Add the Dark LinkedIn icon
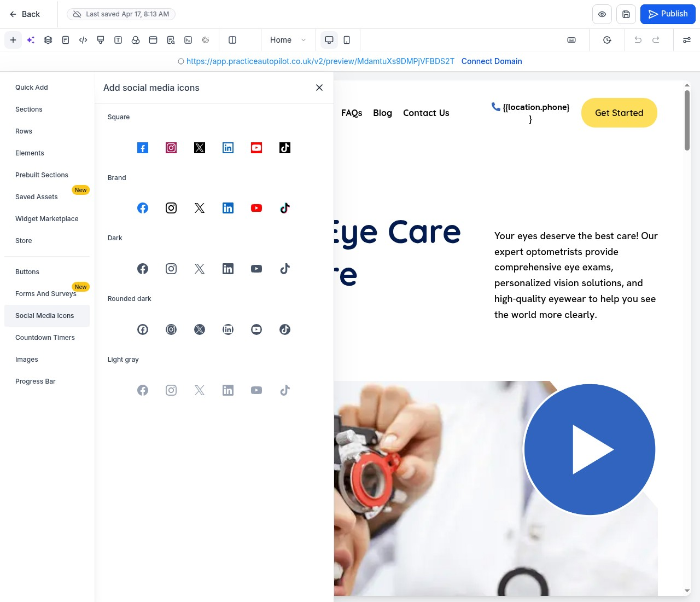 click(x=228, y=269)
